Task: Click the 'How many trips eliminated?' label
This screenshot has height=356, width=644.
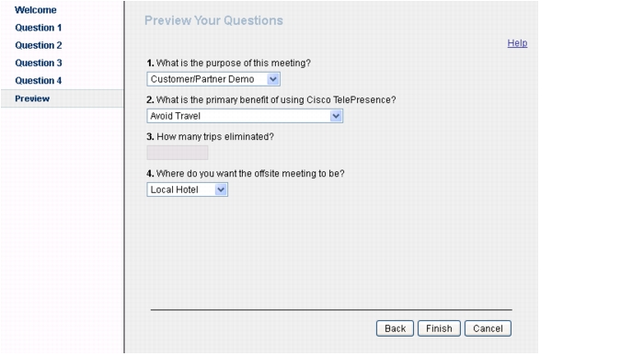Action: (x=211, y=137)
